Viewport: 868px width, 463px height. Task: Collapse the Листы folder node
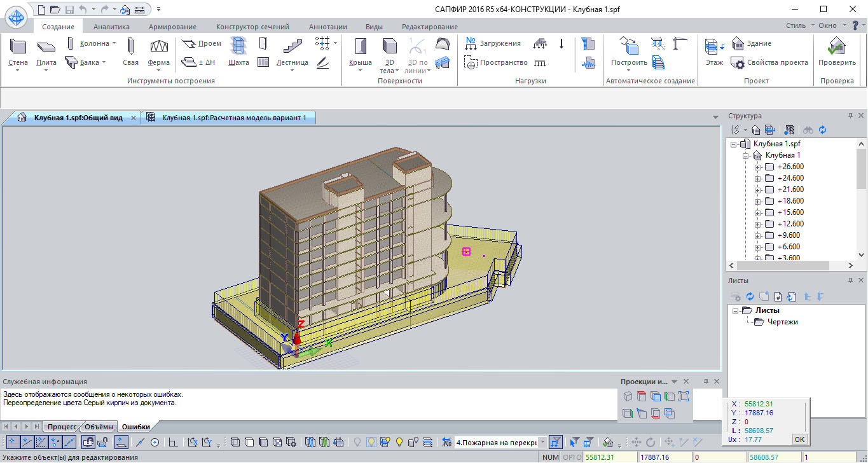coord(736,310)
